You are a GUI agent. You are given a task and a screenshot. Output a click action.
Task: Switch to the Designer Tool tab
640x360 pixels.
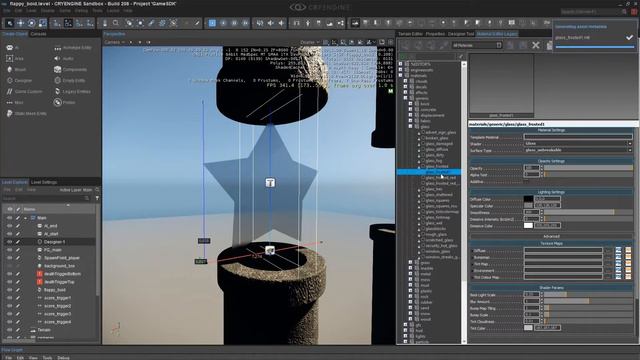click(x=461, y=34)
